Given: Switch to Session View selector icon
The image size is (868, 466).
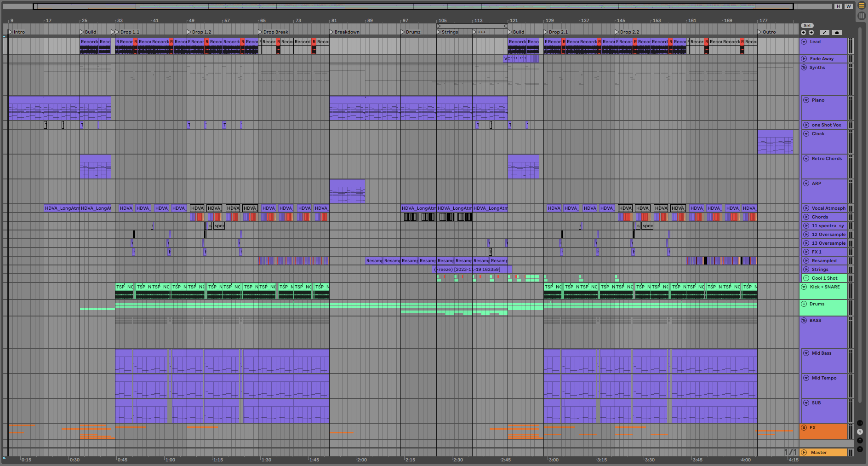Looking at the screenshot, I should pyautogui.click(x=862, y=16).
